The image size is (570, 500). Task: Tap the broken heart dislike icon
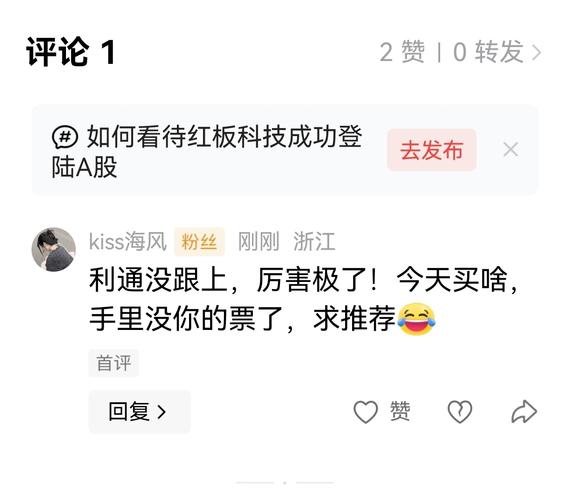click(x=459, y=411)
